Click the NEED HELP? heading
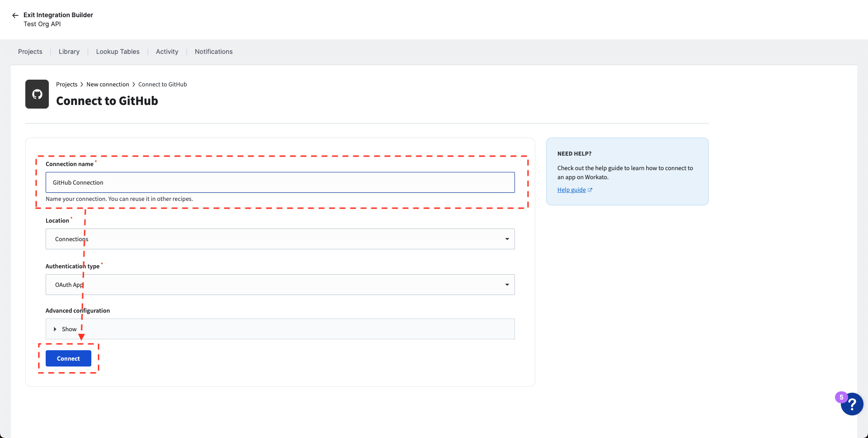 point(575,154)
